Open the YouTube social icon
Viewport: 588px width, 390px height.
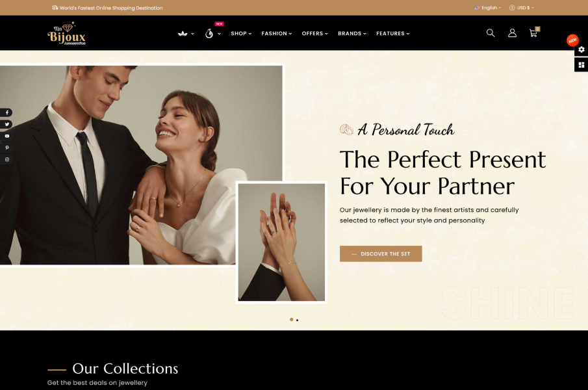[6, 136]
